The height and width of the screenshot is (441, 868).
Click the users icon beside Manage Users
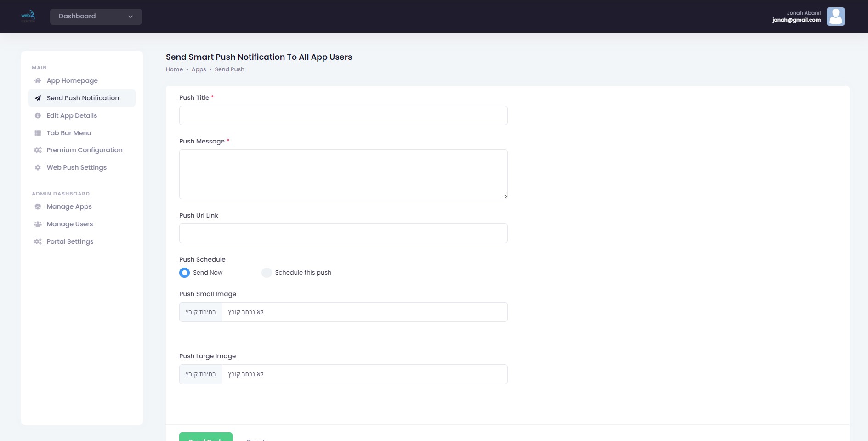[x=38, y=224]
